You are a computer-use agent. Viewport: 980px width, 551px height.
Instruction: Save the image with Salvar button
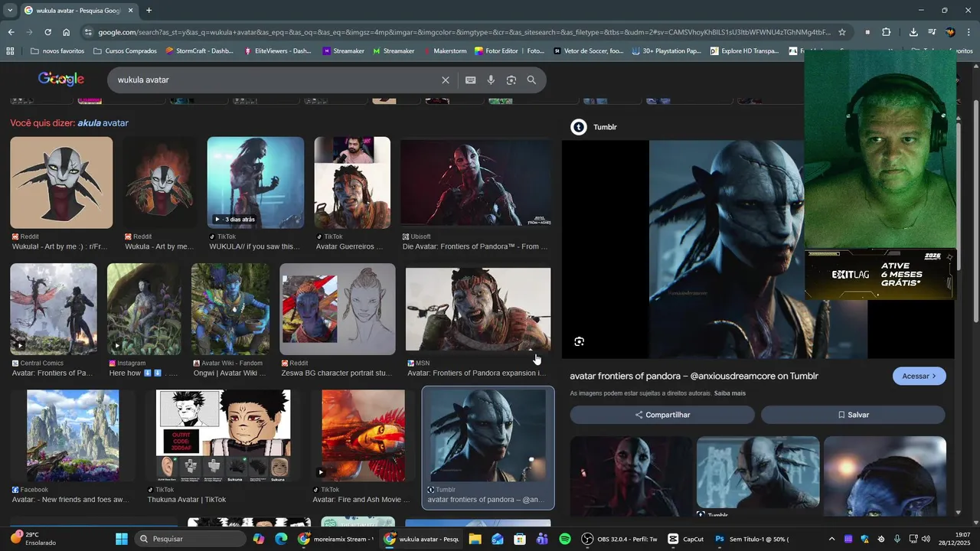853,415
